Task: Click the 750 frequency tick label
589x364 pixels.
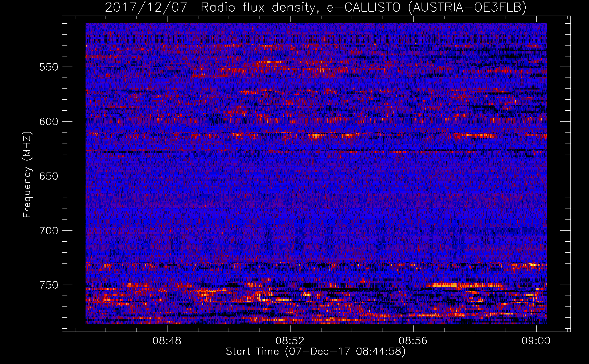Action: click(49, 285)
